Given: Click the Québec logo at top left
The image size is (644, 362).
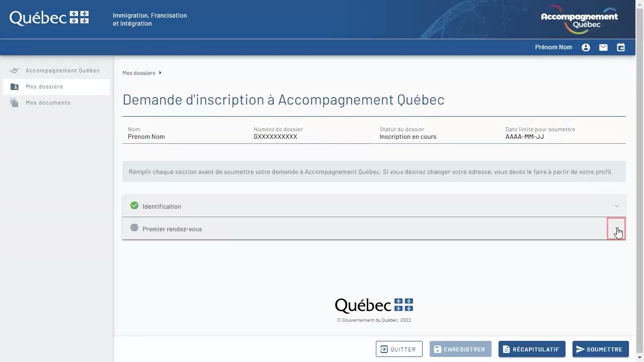Looking at the screenshot, I should (x=49, y=18).
